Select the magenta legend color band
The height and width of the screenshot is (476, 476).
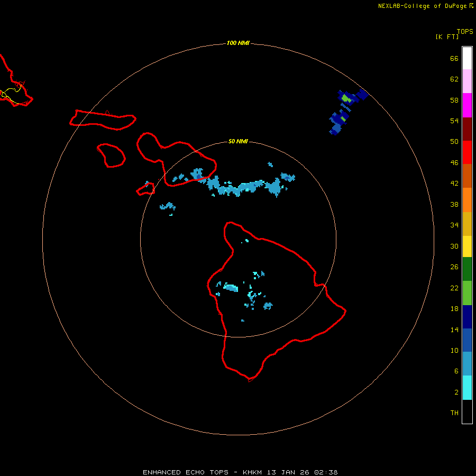pos(467,105)
